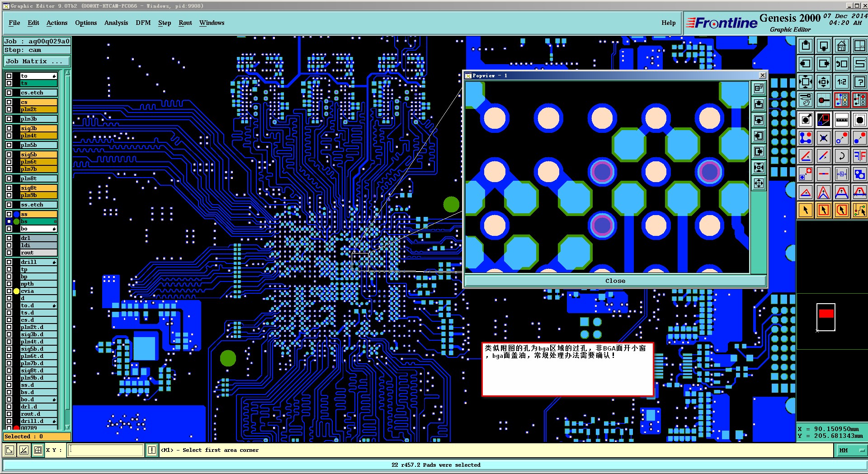868x474 pixels.
Task: Select the rectangle area select arrow tool
Action: pos(824,210)
